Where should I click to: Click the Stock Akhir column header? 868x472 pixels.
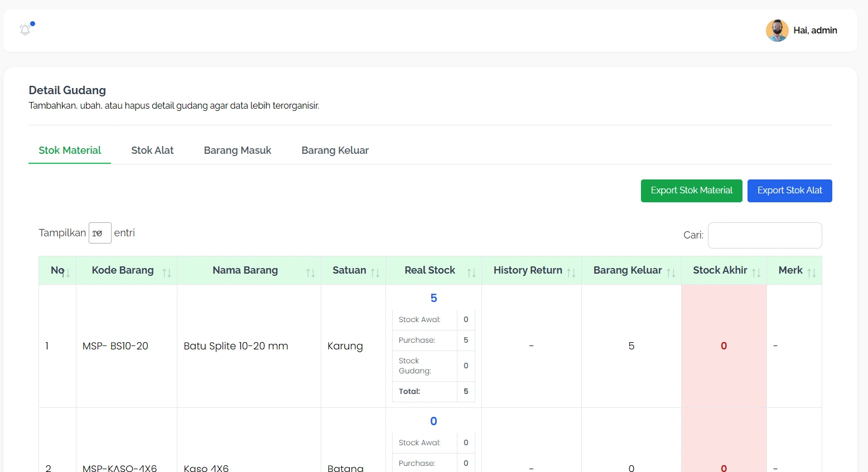click(724, 270)
